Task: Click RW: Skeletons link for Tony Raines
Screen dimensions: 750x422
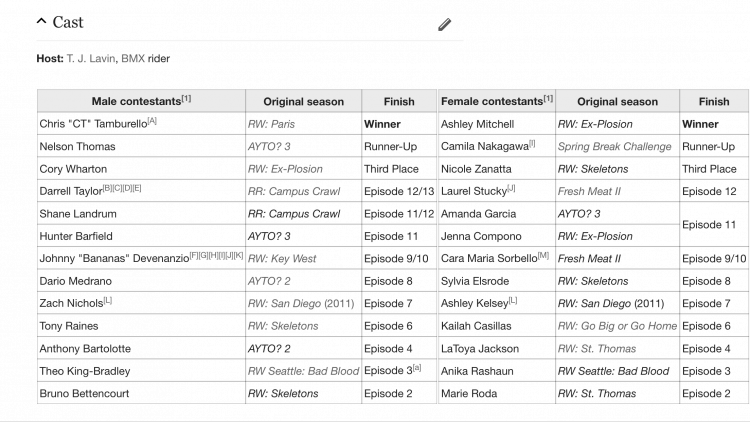Action: tap(283, 326)
